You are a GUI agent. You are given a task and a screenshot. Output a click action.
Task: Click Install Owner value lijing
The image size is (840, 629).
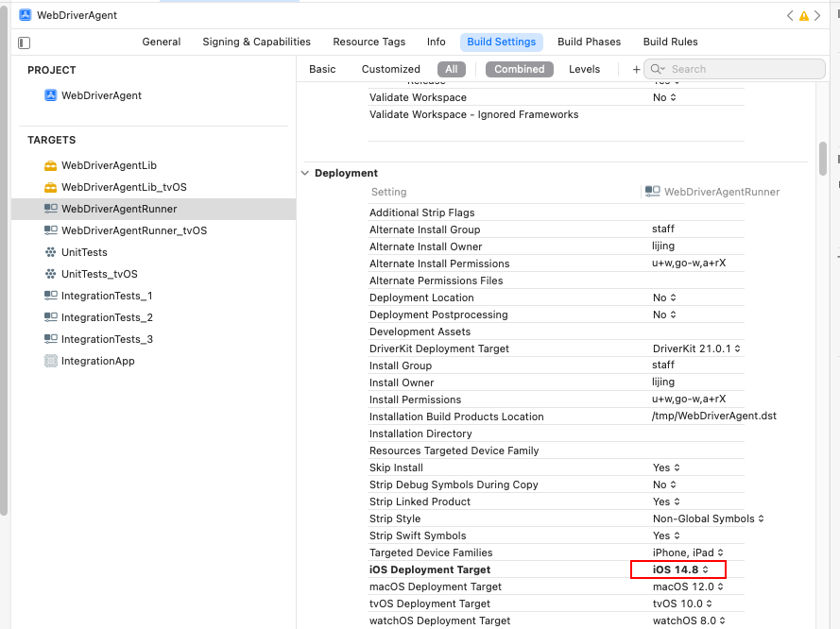(663, 382)
